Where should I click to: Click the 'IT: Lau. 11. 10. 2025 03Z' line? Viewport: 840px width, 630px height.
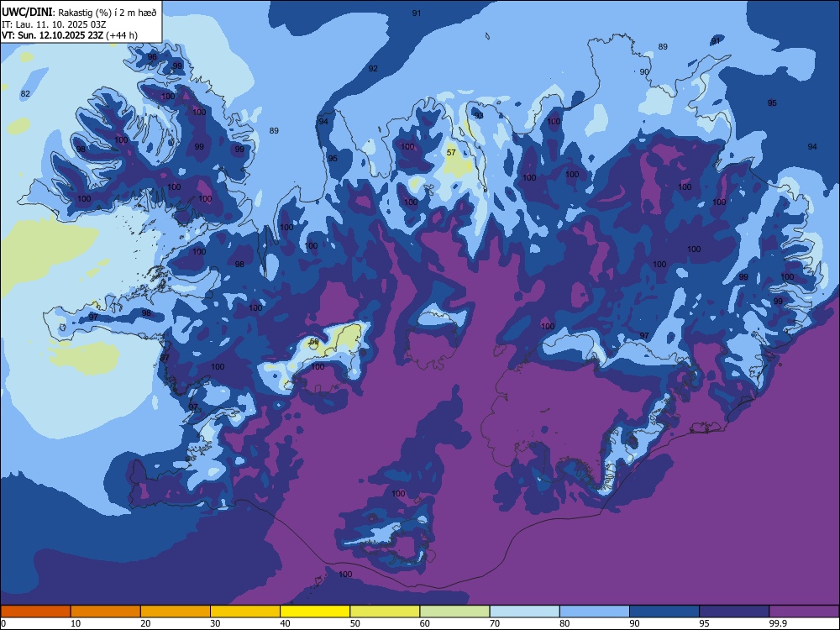[54, 24]
